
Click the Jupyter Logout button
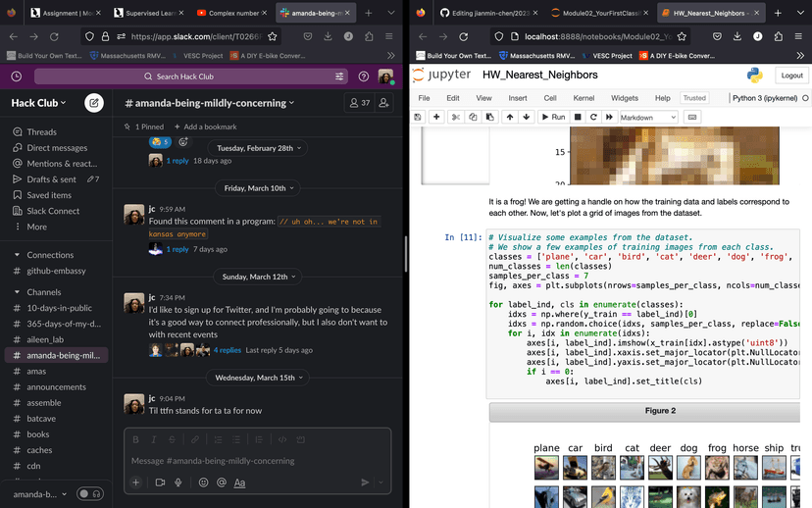(790, 76)
